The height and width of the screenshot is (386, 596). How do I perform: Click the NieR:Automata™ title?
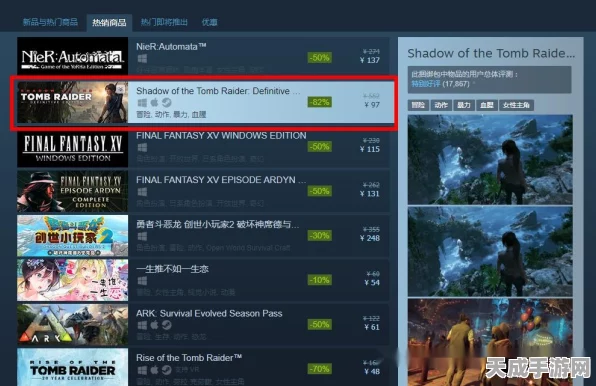[x=171, y=47]
